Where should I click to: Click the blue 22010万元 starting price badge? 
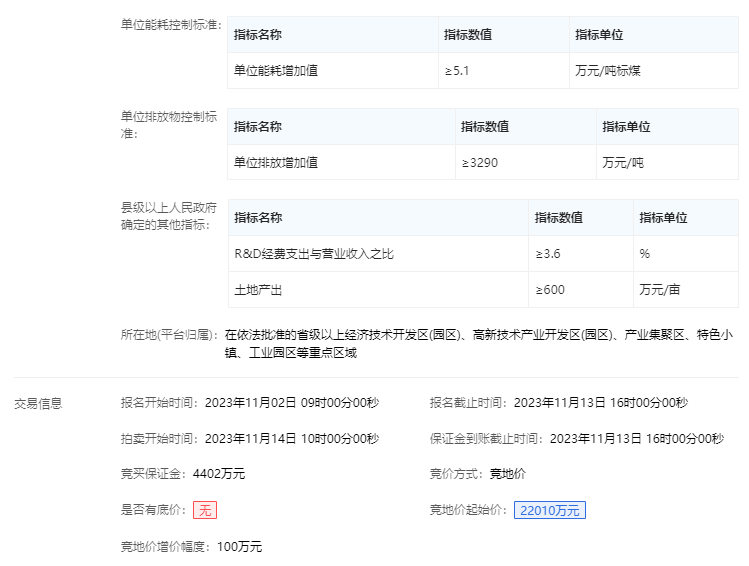pos(549,510)
